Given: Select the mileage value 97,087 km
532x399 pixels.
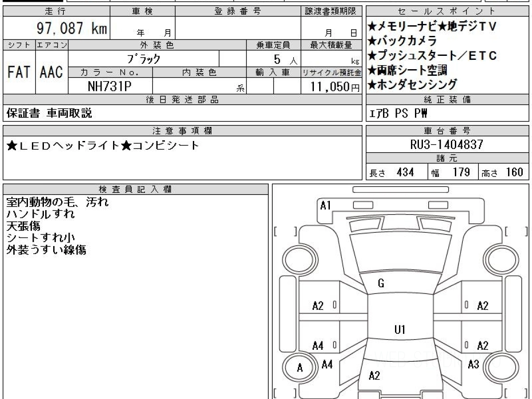Looking at the screenshot, I should (71, 29).
